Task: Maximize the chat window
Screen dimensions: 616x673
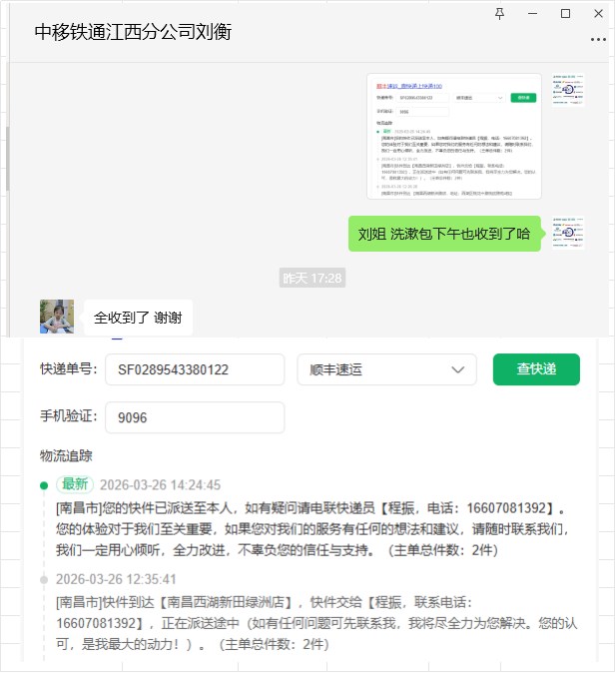Action: (x=565, y=13)
